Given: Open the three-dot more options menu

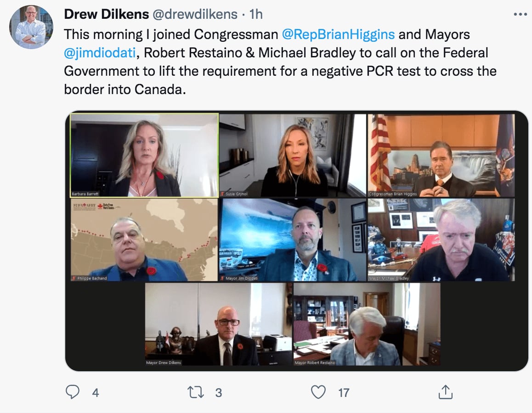Looking at the screenshot, I should pos(520,14).
